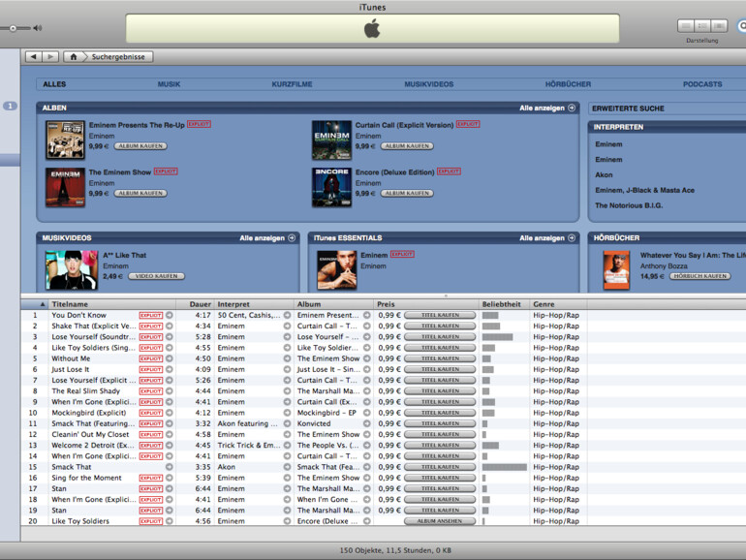
Task: Switch to Cover Flow view in Darstellung
Action: pos(719,26)
